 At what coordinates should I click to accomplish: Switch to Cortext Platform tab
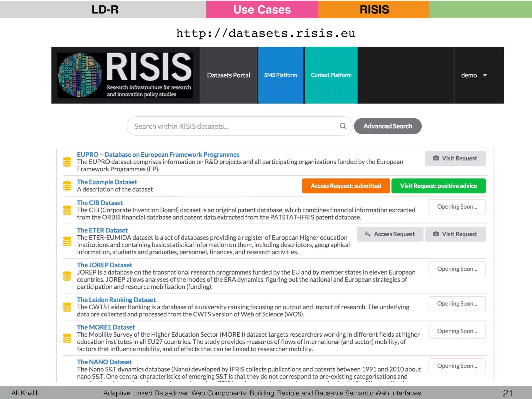click(331, 75)
